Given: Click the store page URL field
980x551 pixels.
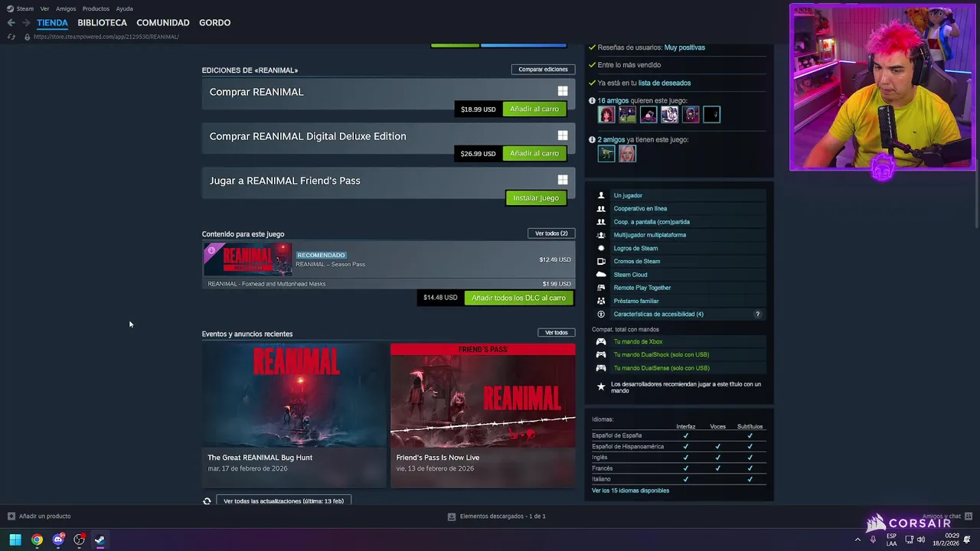Looking at the screenshot, I should coord(106,37).
